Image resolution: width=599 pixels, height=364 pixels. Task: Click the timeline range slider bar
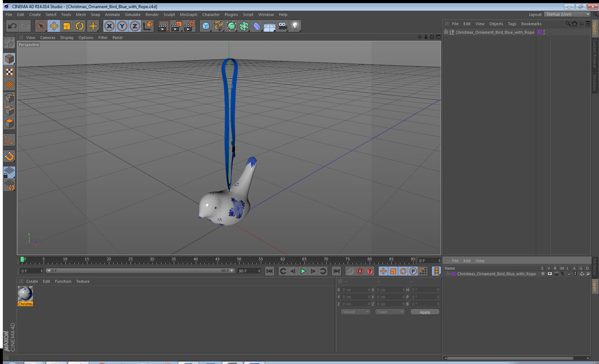click(x=141, y=271)
